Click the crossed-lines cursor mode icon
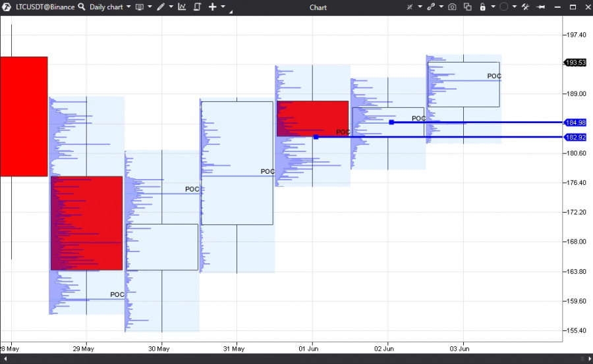 click(x=410, y=7)
